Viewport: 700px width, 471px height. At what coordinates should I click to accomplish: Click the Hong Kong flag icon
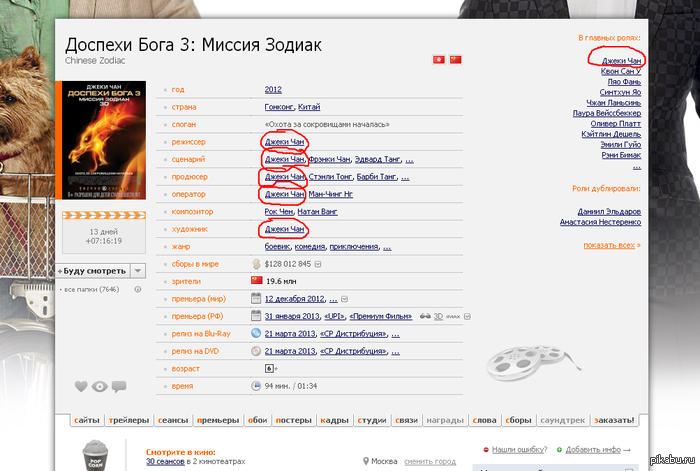438,60
